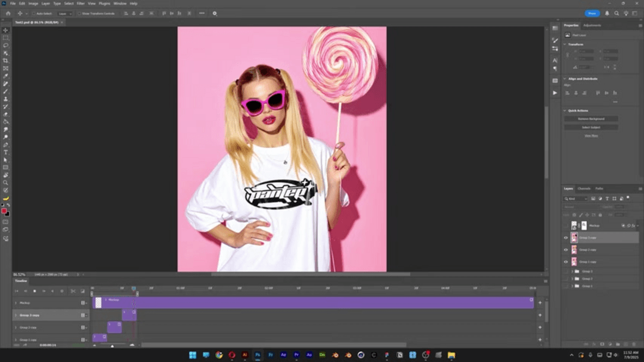644x362 pixels.
Task: Hide the Group 3 copy layer
Action: (565, 237)
